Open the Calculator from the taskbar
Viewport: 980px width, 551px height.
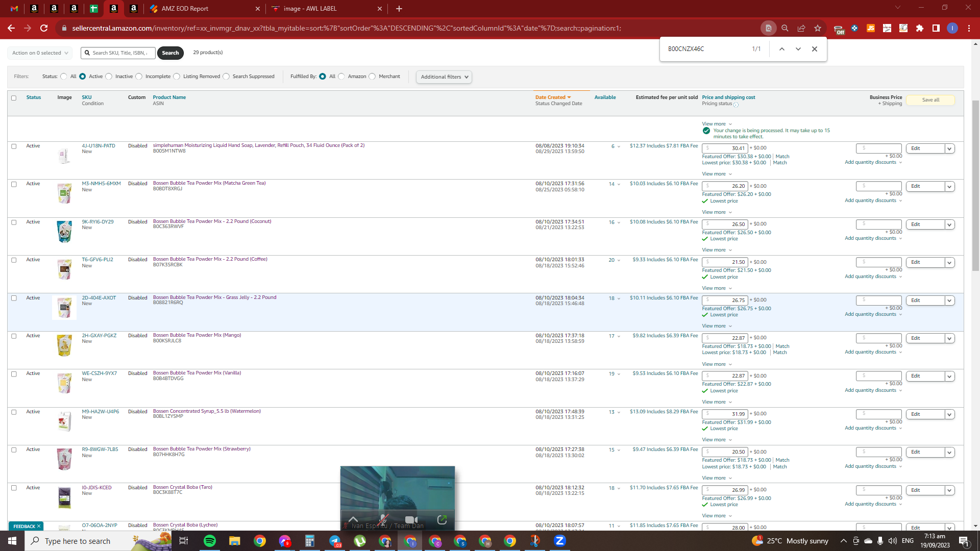coord(310,541)
